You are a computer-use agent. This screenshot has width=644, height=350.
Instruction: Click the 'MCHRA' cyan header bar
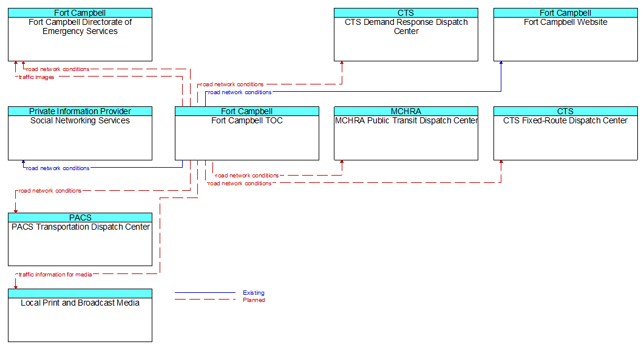pyautogui.click(x=406, y=111)
